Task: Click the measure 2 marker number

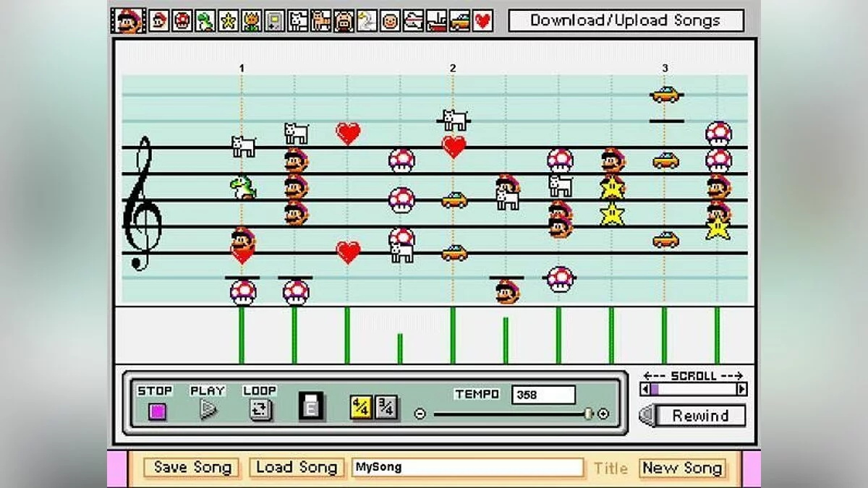Action: [453, 68]
